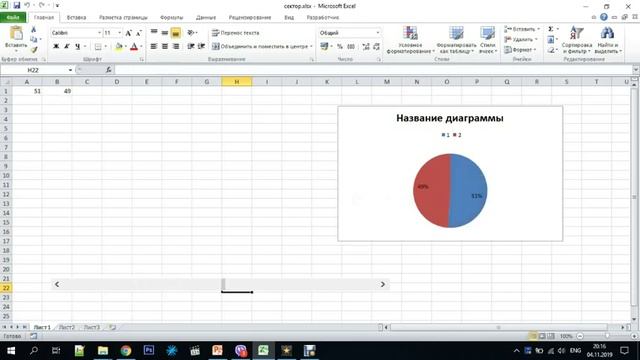640x360 pixels.
Task: Open Photoshop from the taskbar
Action: tap(149, 351)
